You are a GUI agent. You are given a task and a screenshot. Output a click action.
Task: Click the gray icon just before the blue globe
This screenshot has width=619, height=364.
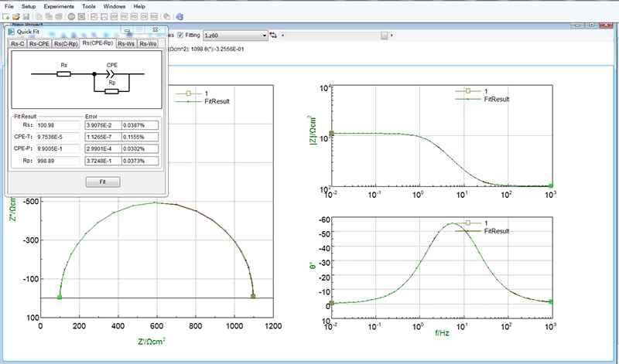tap(167, 16)
